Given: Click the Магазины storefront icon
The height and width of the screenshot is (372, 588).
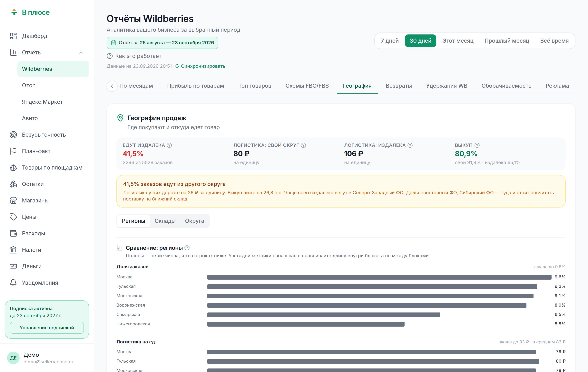Looking at the screenshot, I should 13,200.
